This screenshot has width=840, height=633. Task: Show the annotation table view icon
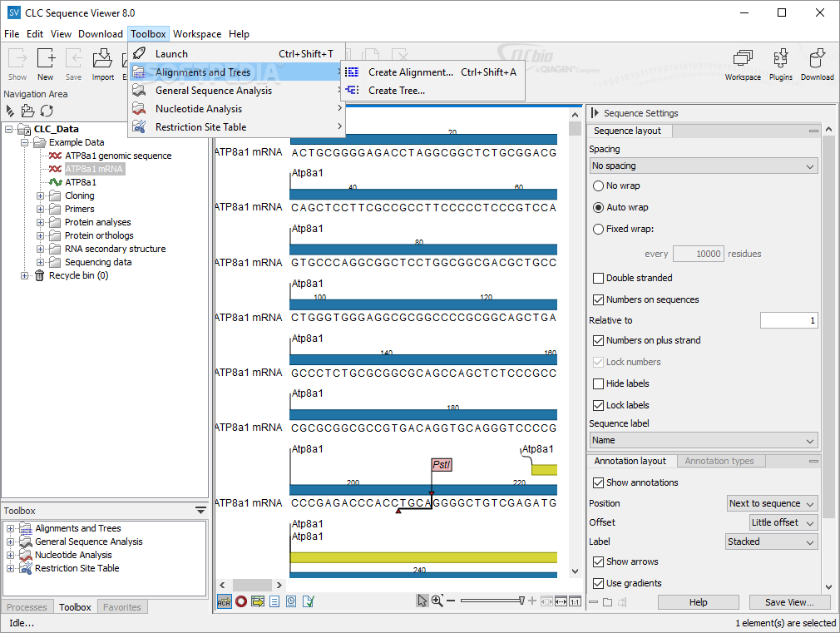click(x=258, y=601)
